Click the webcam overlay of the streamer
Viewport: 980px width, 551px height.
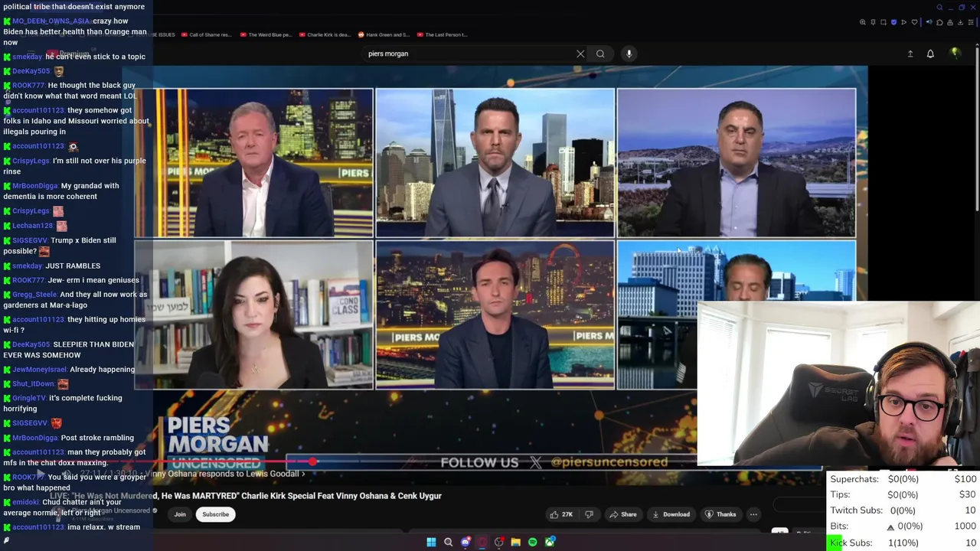pos(838,384)
